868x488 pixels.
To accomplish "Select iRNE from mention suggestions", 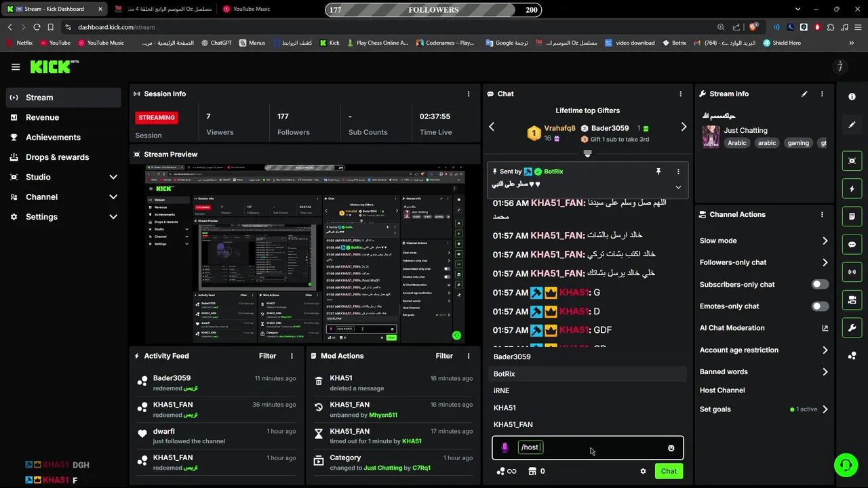I will (x=587, y=391).
